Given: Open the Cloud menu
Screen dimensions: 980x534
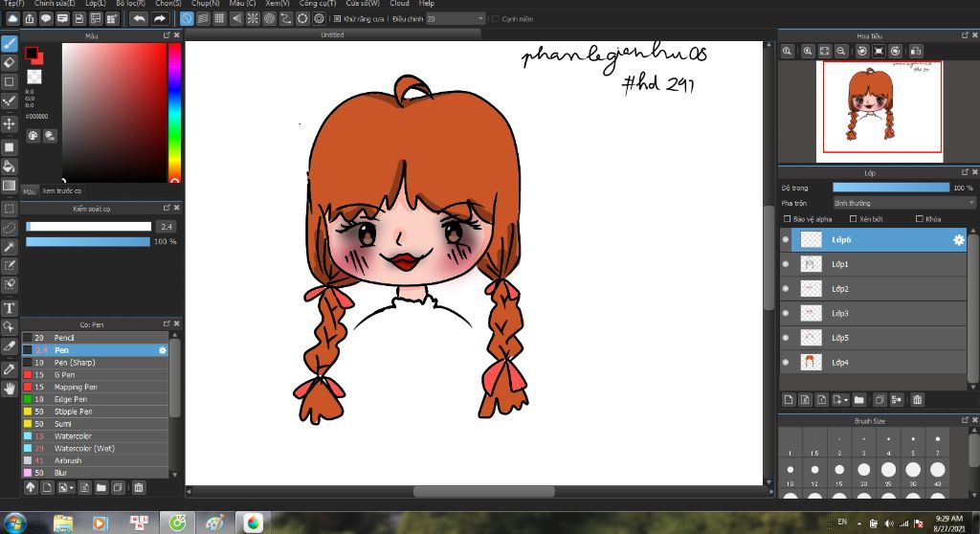Looking at the screenshot, I should [x=399, y=3].
